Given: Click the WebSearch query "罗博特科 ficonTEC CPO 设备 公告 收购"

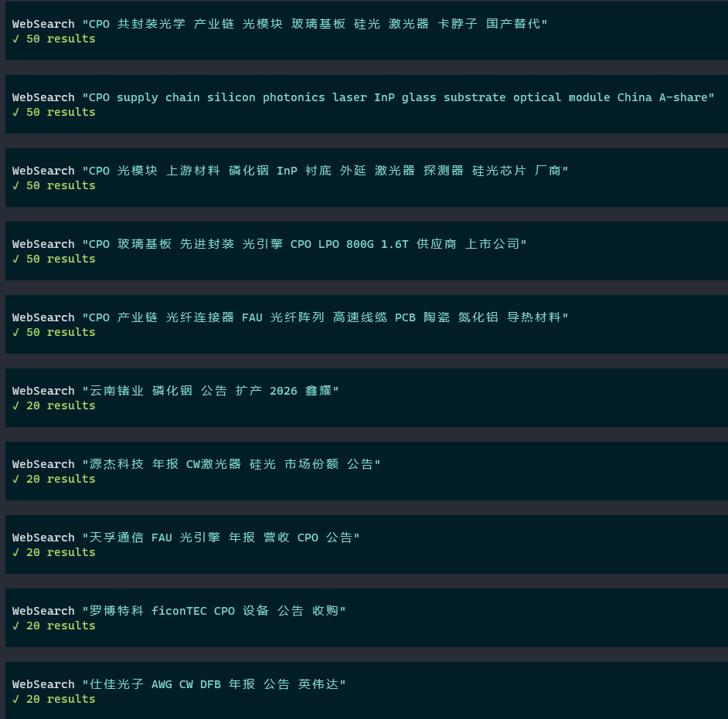Looking at the screenshot, I should point(213,610).
